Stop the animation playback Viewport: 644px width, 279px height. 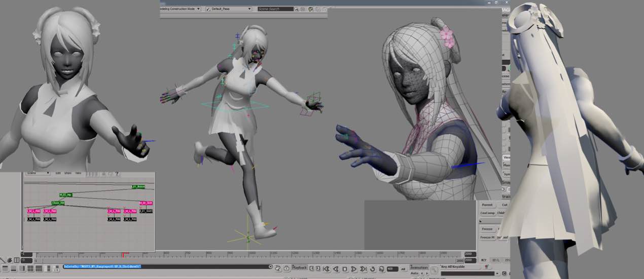tap(345, 269)
